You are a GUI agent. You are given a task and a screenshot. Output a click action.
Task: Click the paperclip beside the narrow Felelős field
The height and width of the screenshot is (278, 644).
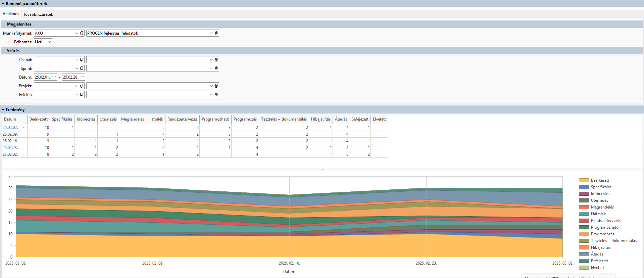(82, 95)
